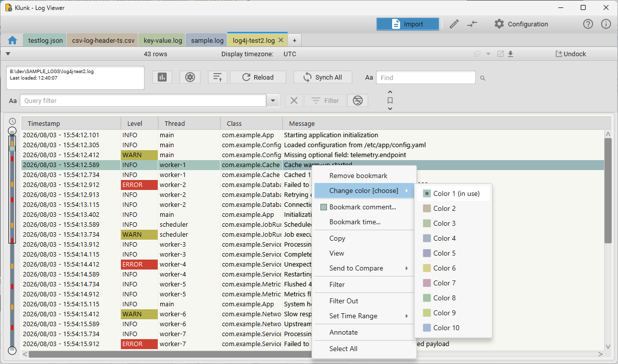Image resolution: width=618 pixels, height=364 pixels.
Task: Close the log4j-test2.log tab
Action: coord(281,40)
